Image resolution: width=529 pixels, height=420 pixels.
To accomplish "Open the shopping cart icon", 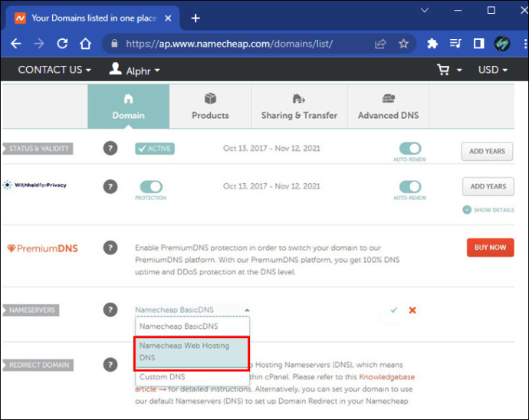I will [x=443, y=70].
